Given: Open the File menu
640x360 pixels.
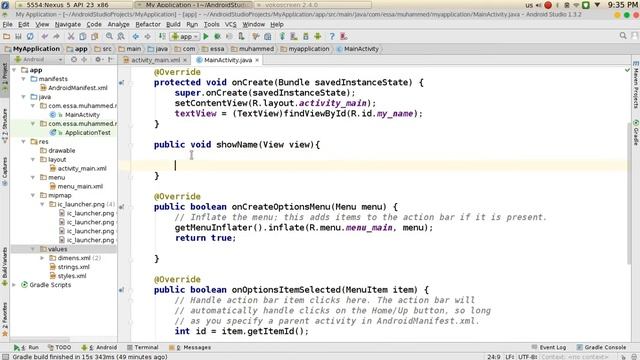Looking at the screenshot, I should [7, 24].
